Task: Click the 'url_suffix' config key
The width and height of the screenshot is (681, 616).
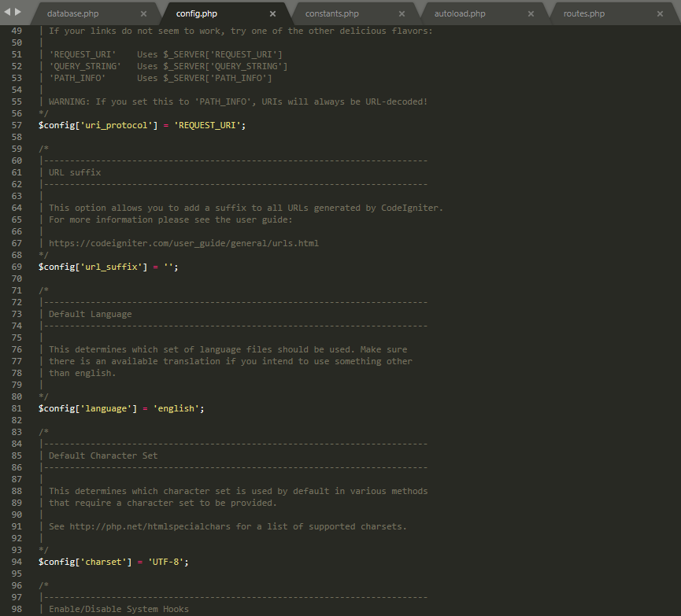Action: pos(111,267)
